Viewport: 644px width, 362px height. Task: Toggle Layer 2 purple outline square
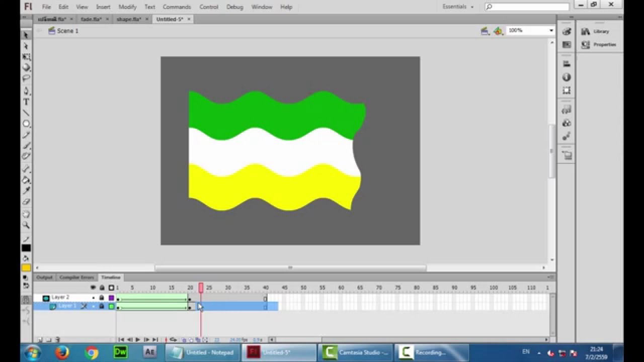[x=111, y=298]
